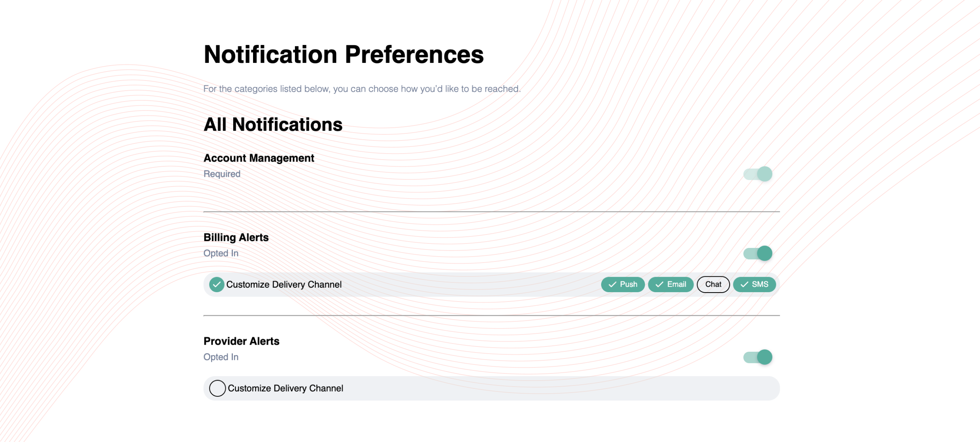
Task: Toggle the Billing Alerts switch off
Action: [x=758, y=253]
